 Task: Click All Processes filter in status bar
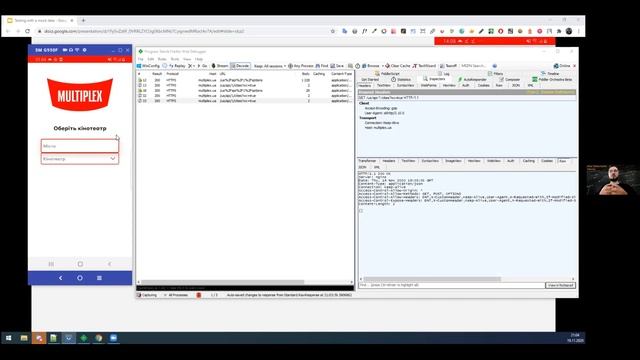(176, 295)
